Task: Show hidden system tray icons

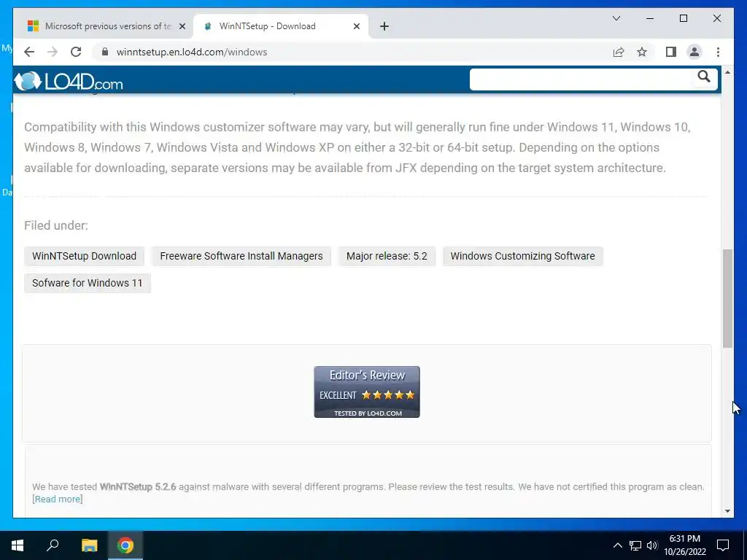Action: [617, 545]
